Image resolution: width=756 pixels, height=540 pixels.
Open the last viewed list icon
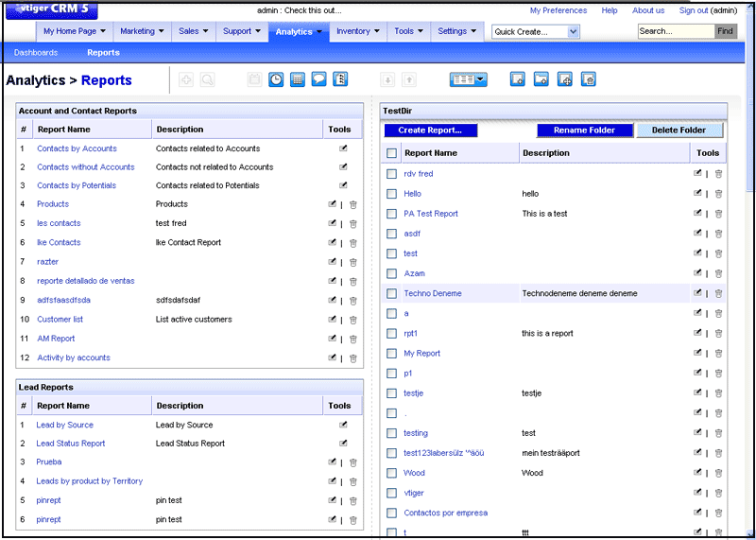[x=340, y=79]
